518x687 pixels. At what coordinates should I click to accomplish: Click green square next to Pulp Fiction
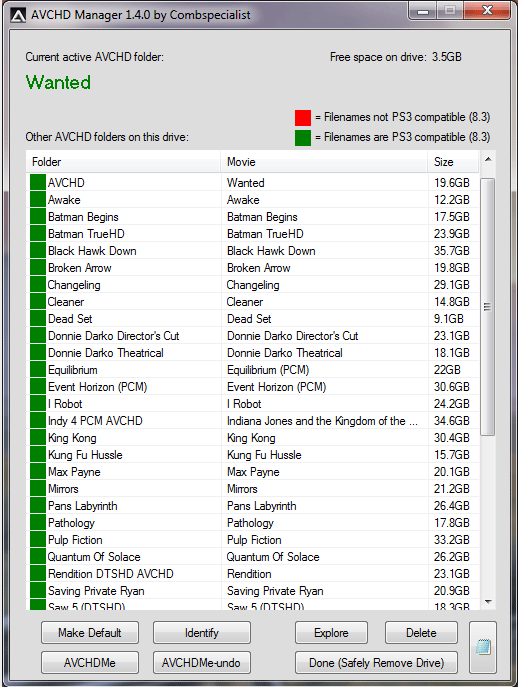[x=38, y=540]
